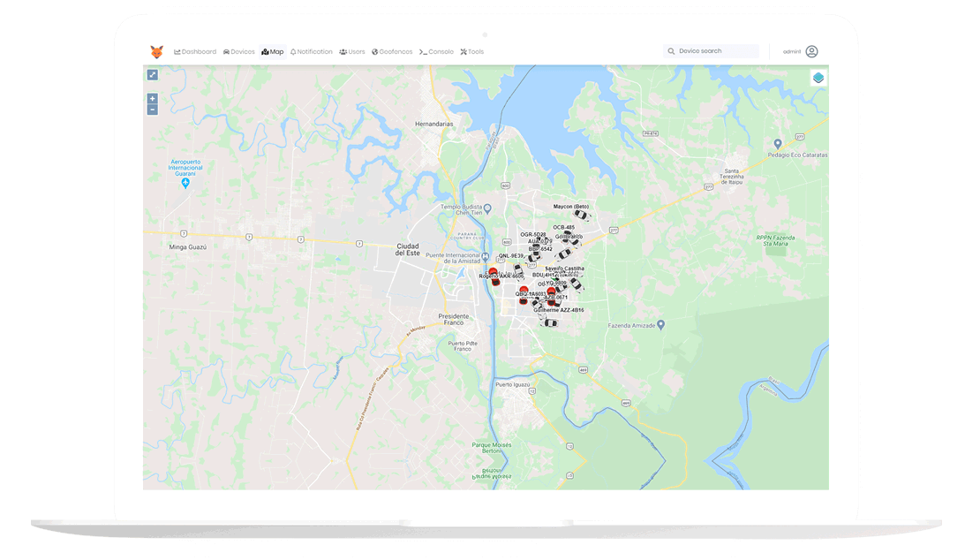Image resolution: width=980 pixels, height=560 pixels.
Task: Click the Fazenda Amizade map pin
Action: 661,325
